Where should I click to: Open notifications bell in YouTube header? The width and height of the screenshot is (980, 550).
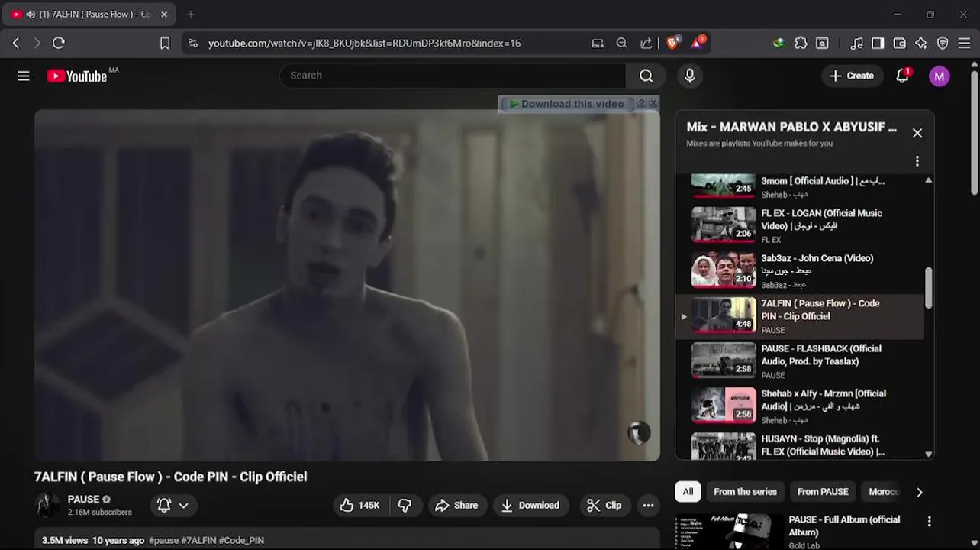[903, 76]
